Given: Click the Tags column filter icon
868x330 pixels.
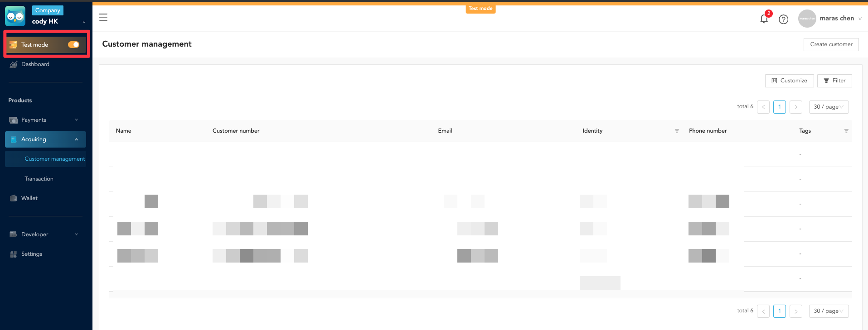Looking at the screenshot, I should tap(846, 131).
